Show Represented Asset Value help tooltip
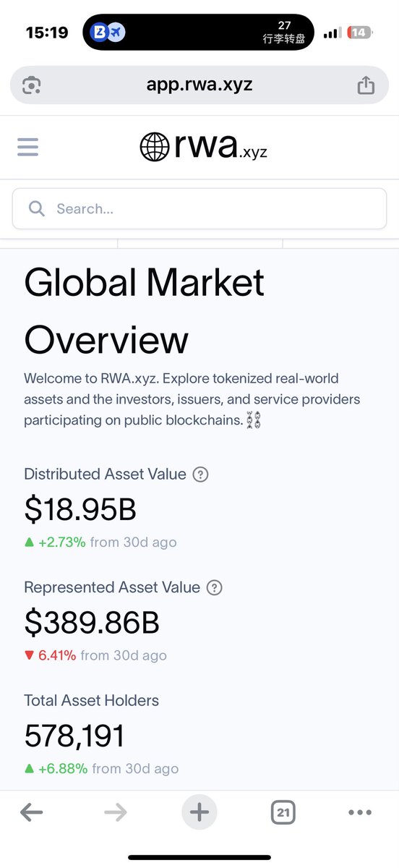The image size is (399, 868). coord(215,587)
